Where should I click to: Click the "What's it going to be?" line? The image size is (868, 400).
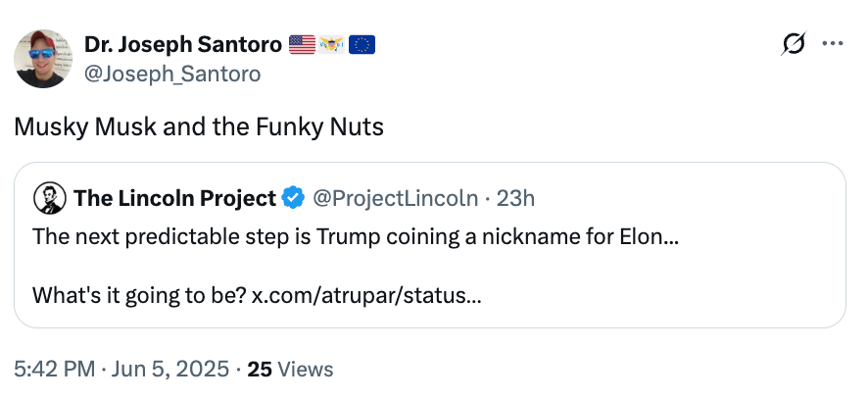click(140, 294)
